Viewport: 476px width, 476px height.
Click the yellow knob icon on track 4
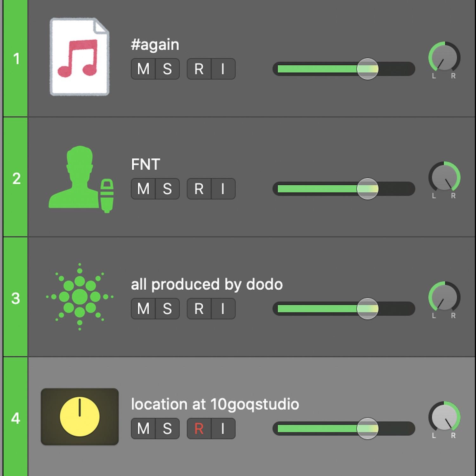tap(80, 417)
